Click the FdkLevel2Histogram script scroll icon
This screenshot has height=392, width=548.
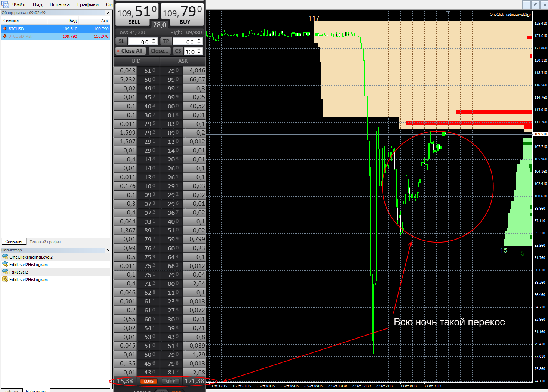click(x=5, y=279)
